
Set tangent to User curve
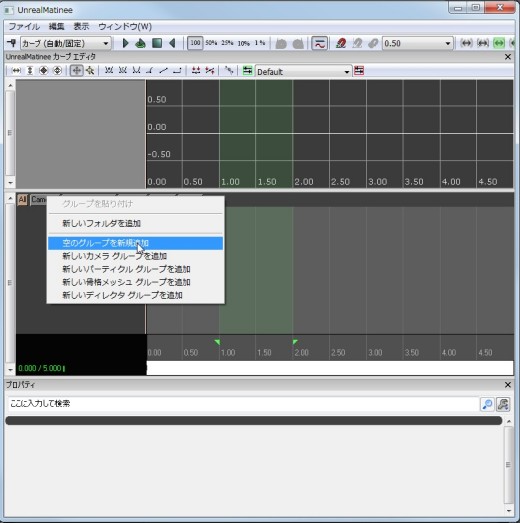point(136,70)
